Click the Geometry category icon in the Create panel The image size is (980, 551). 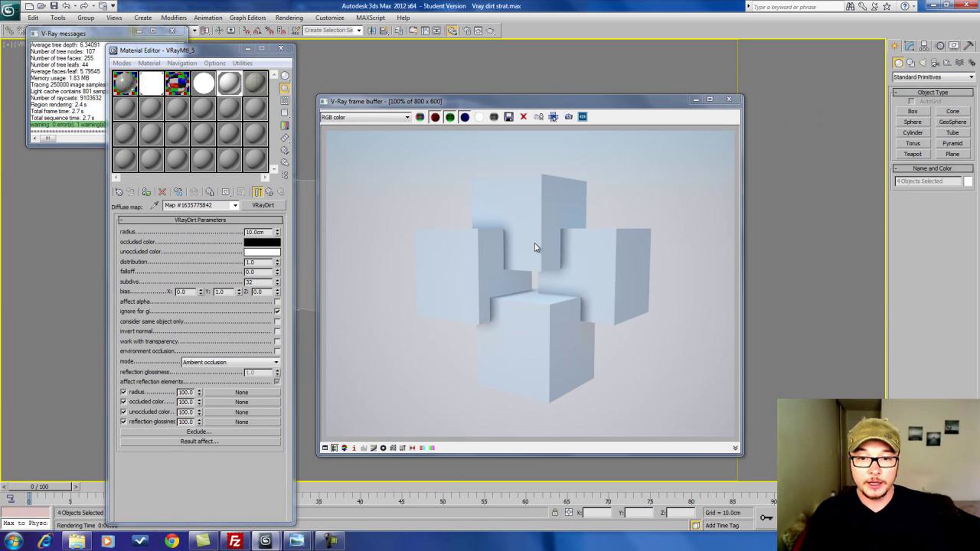(x=898, y=63)
